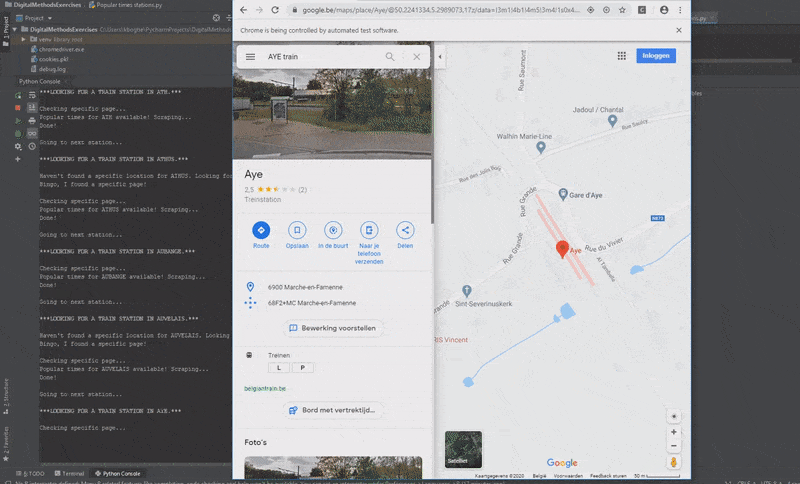Screen dimensions: 800x484
Task: Click the console history clock icon
Action: (x=32, y=146)
